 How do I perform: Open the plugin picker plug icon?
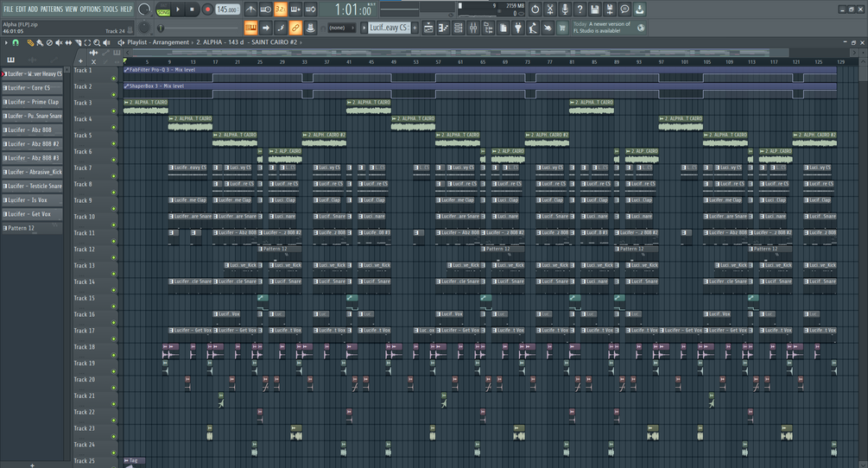tap(518, 28)
